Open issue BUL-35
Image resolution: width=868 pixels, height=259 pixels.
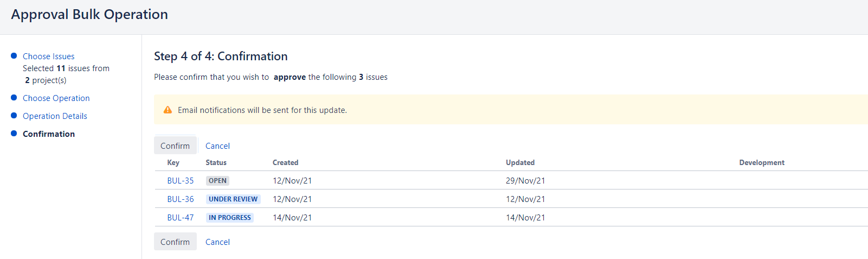pos(181,180)
